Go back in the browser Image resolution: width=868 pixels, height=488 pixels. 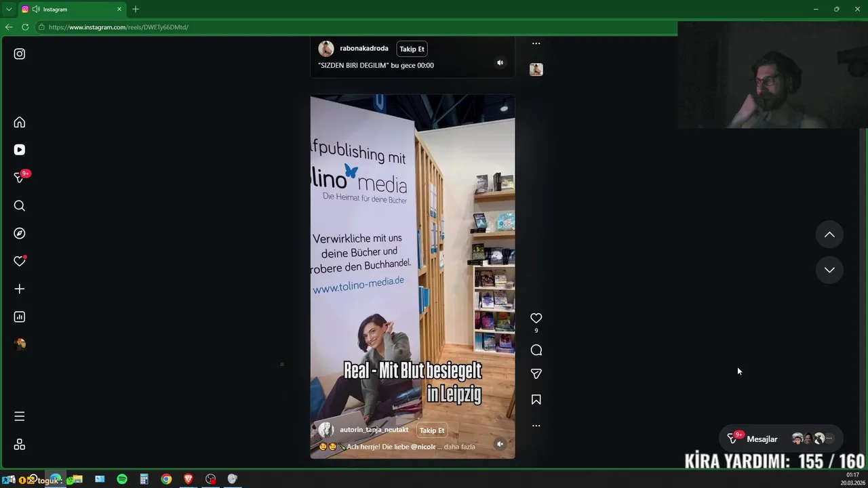point(9,27)
